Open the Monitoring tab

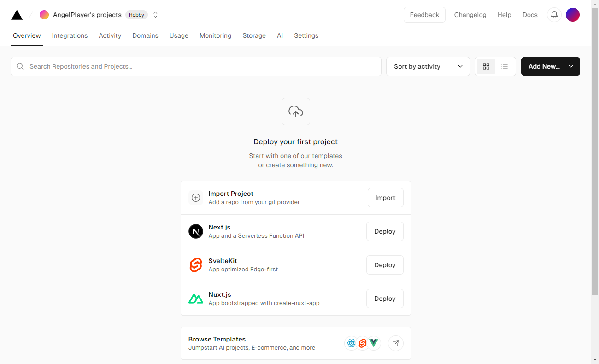point(215,35)
